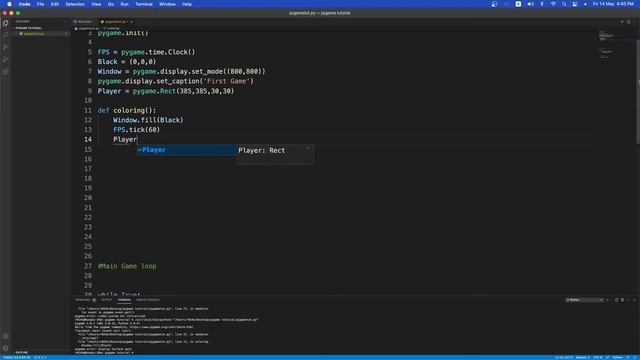The height and width of the screenshot is (360, 640).
Task: Open the Search view in activity bar
Action: 5,36
